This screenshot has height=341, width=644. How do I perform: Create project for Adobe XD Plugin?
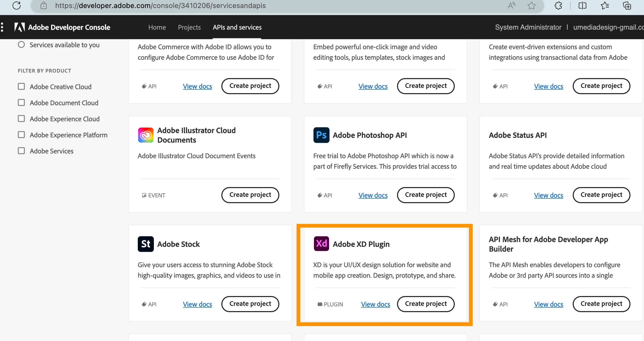(x=426, y=304)
